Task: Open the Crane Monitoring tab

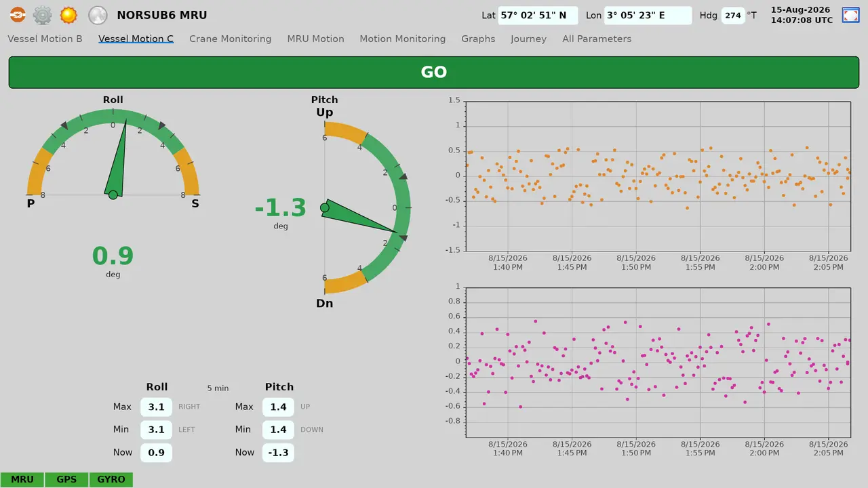Action: click(230, 39)
